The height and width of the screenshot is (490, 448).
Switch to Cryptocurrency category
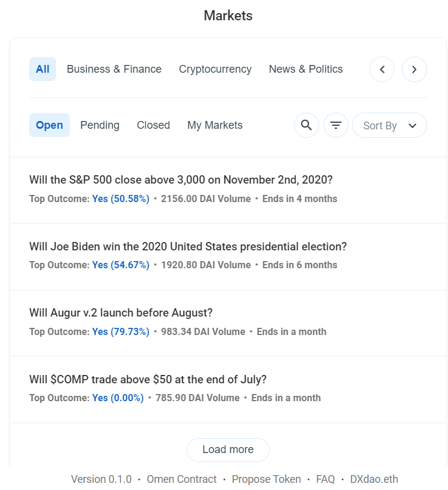pyautogui.click(x=215, y=69)
